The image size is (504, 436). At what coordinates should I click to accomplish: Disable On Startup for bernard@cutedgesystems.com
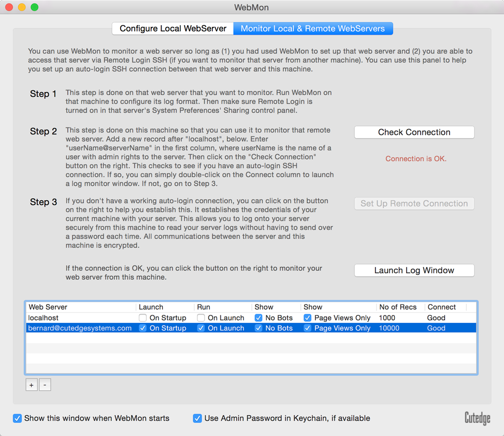pyautogui.click(x=143, y=328)
